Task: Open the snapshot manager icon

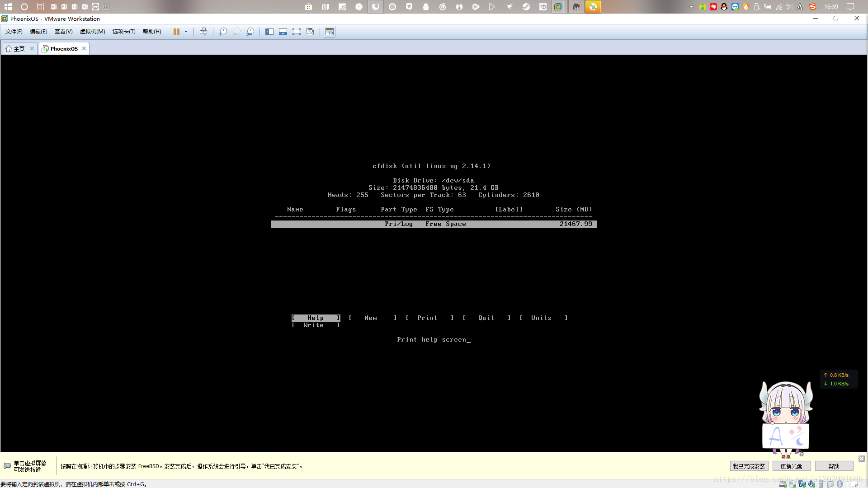Action: pyautogui.click(x=250, y=32)
